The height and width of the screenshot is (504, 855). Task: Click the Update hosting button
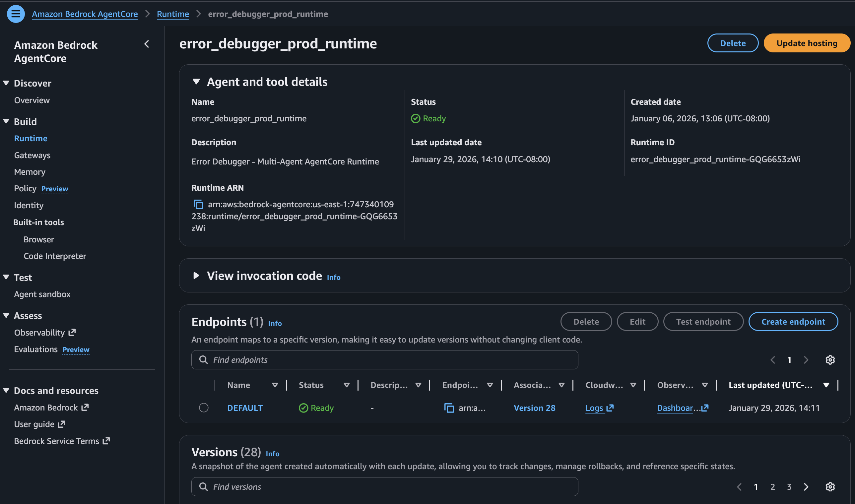pos(807,43)
